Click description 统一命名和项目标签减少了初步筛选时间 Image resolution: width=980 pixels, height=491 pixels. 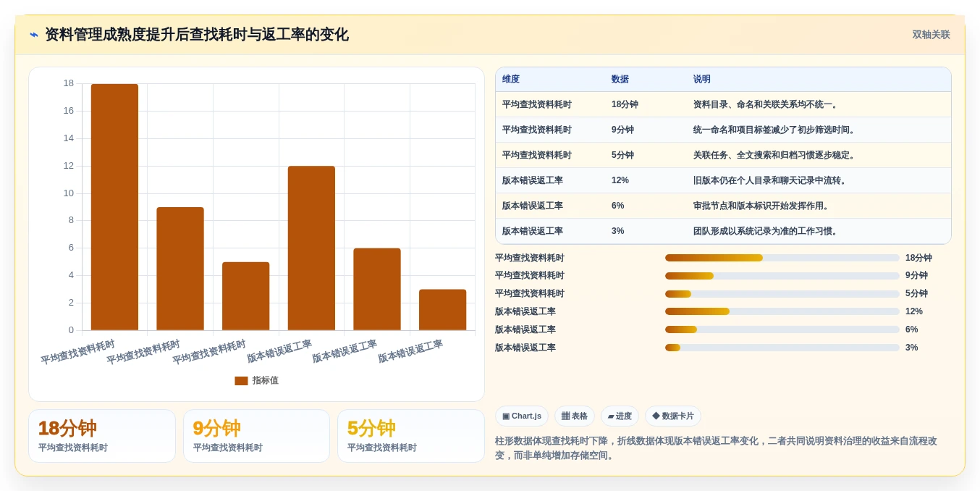point(776,130)
